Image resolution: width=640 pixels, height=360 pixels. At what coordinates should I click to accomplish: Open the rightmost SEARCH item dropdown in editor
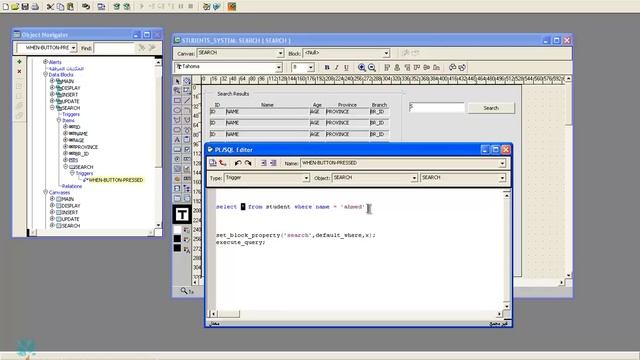[502, 178]
